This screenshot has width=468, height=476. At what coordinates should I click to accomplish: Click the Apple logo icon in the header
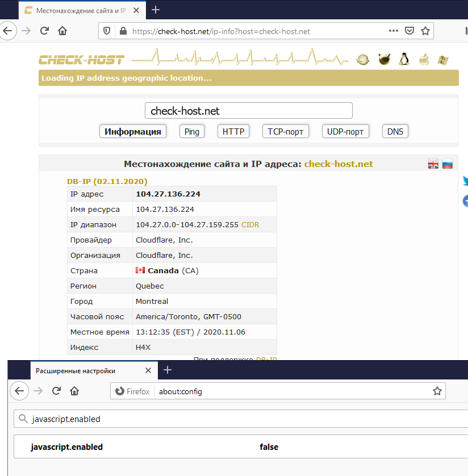tap(424, 60)
